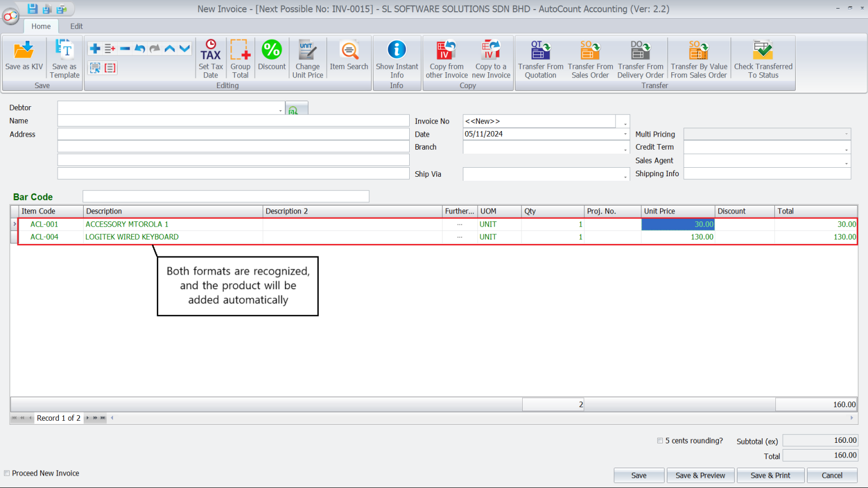Click inside the Bar Code field

click(225, 196)
